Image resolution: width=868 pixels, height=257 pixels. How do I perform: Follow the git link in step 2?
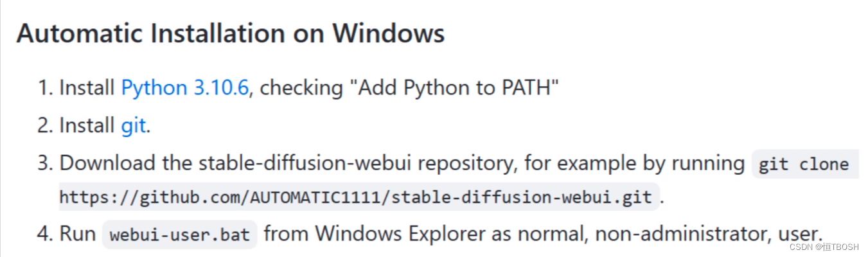[134, 125]
